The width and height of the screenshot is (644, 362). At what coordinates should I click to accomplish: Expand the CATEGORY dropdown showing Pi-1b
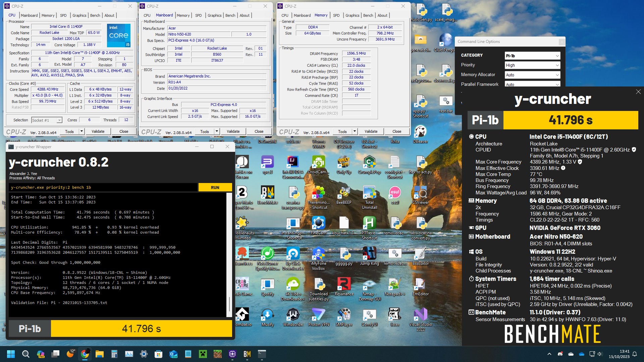pyautogui.click(x=532, y=56)
